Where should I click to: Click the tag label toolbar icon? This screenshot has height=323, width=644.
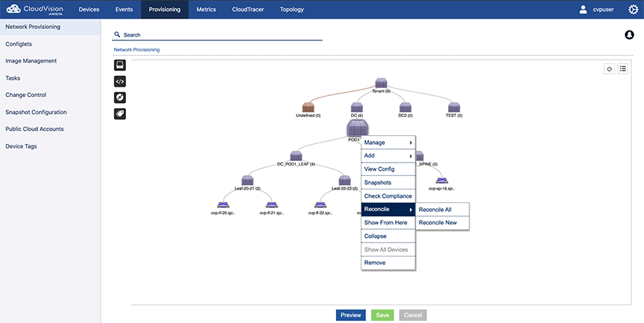pyautogui.click(x=120, y=114)
